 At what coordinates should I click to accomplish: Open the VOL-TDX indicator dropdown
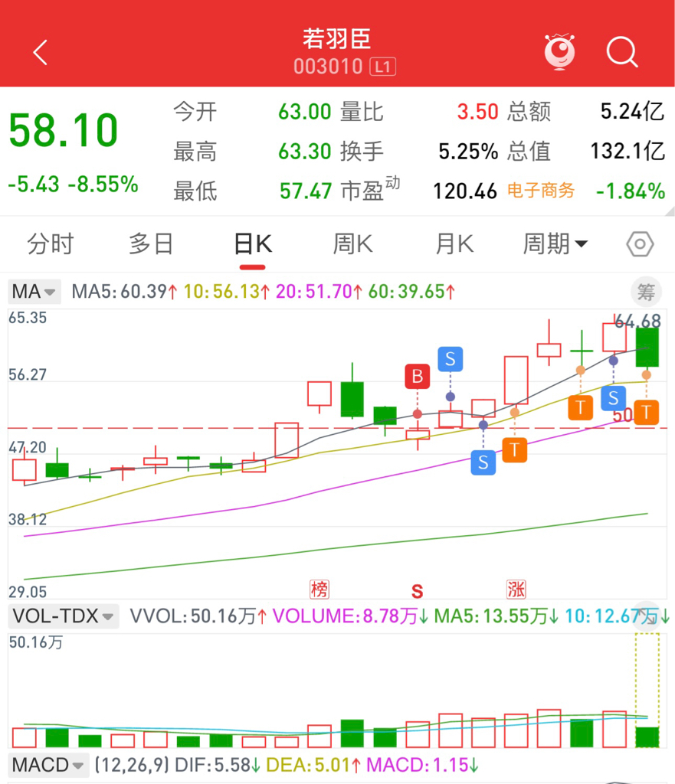point(64,616)
